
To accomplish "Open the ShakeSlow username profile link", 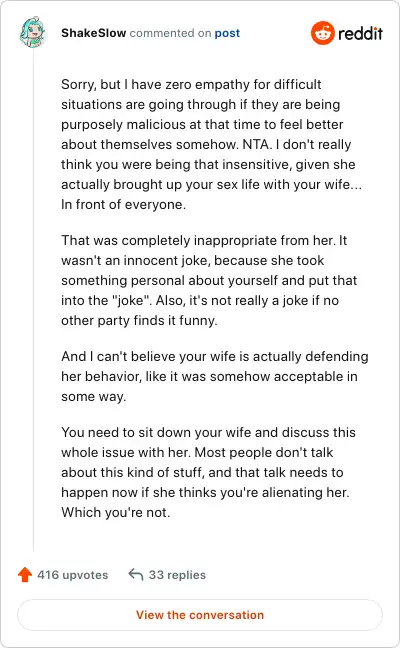I will [x=93, y=33].
